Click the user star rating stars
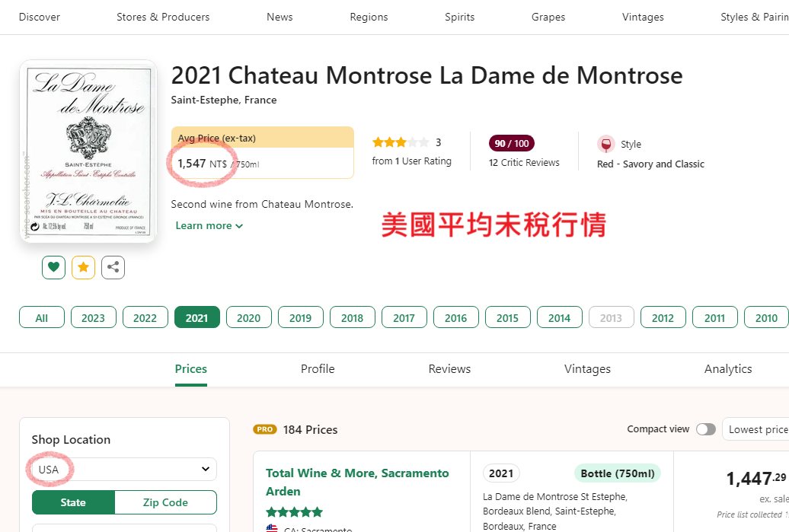Viewport: 789px width, 532px height. (x=401, y=142)
